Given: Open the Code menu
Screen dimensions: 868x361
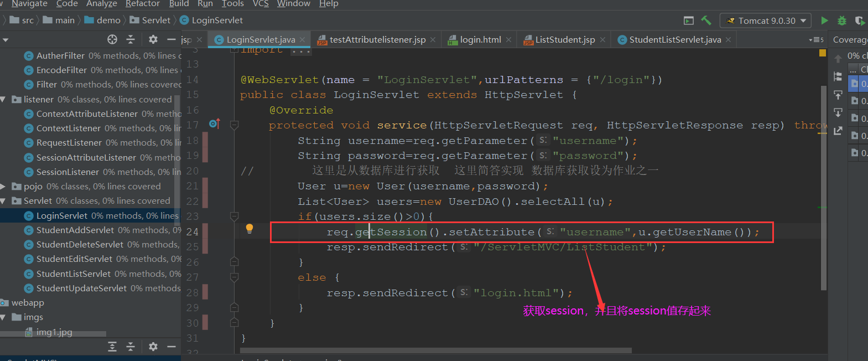Looking at the screenshot, I should (x=67, y=4).
